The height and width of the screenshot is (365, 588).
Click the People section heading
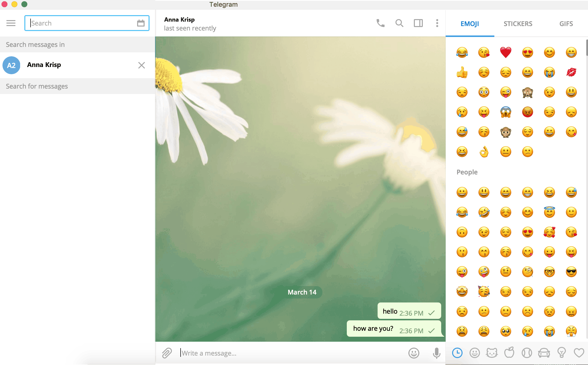pos(467,172)
